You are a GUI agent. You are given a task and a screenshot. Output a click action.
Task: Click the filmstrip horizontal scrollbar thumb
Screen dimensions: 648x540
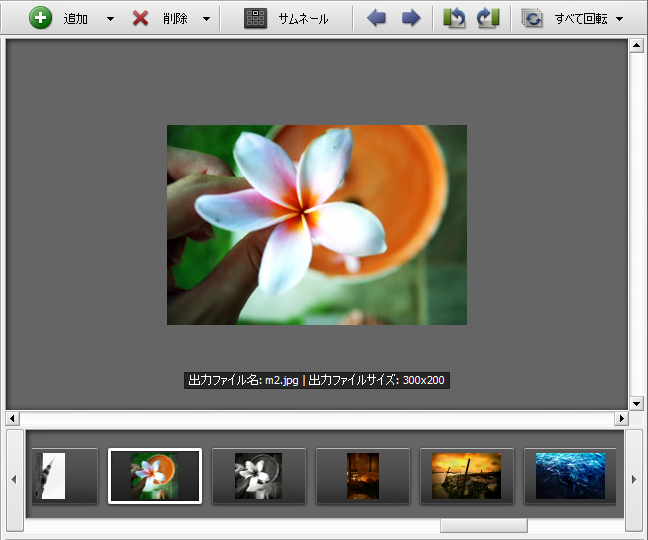[x=483, y=526]
